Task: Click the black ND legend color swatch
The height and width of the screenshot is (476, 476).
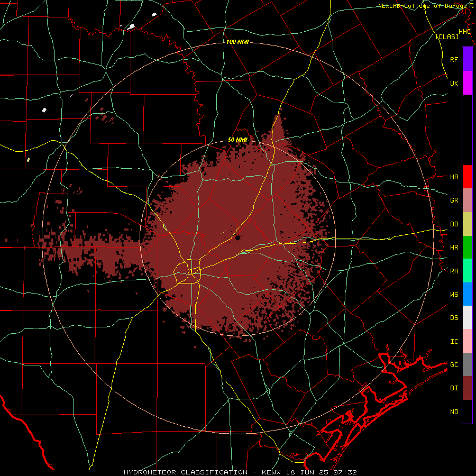Action: [467, 411]
